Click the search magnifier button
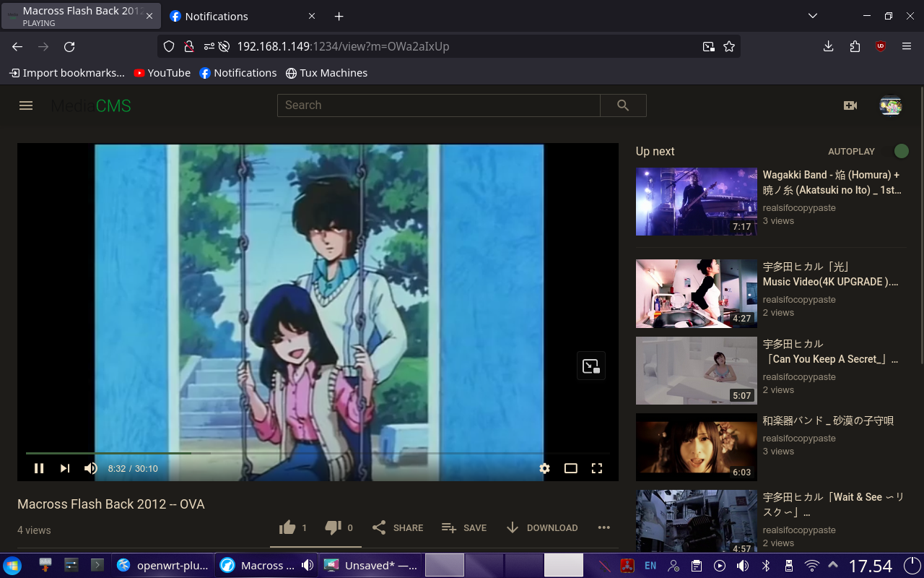Viewport: 924px width, 578px height. 623,105
